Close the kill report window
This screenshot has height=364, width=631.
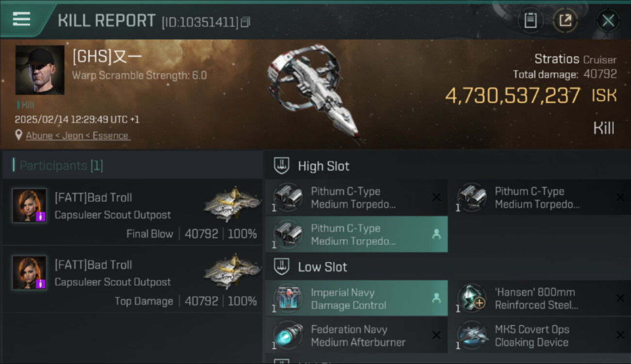click(608, 20)
